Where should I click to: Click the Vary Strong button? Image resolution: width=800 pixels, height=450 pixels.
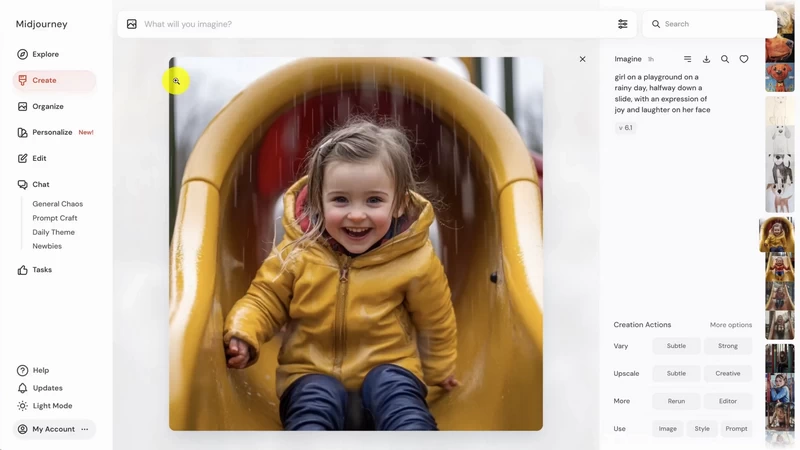coord(728,346)
